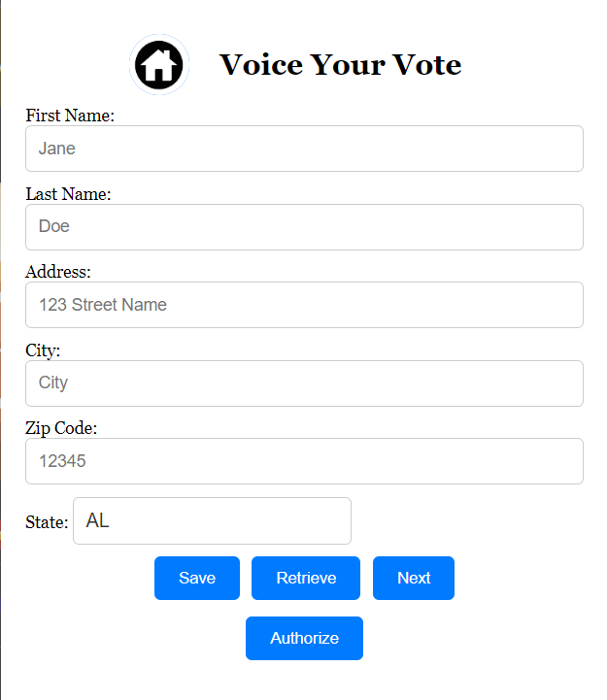Click the State label text

pyautogui.click(x=47, y=522)
